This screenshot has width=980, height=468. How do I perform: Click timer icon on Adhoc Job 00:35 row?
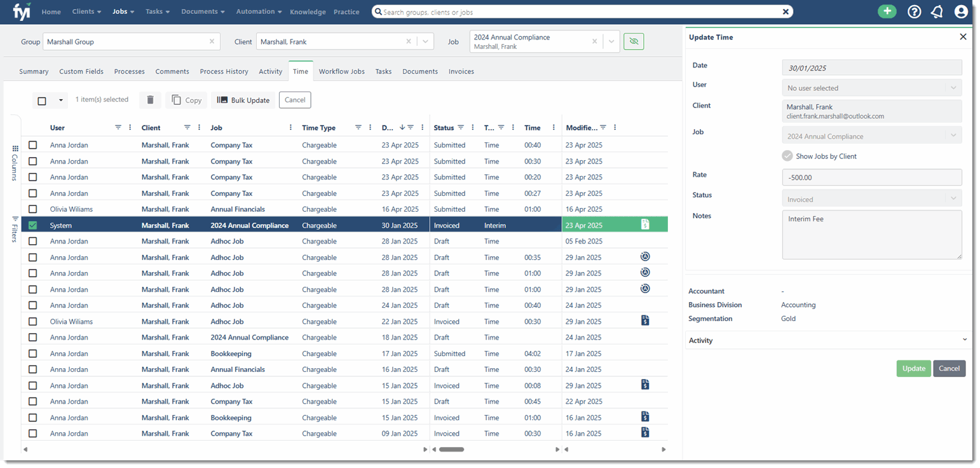click(645, 256)
